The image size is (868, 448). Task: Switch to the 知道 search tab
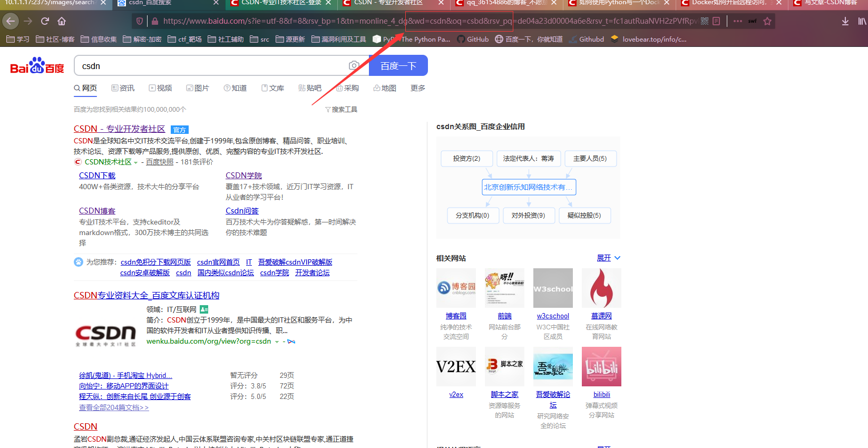tap(235, 88)
